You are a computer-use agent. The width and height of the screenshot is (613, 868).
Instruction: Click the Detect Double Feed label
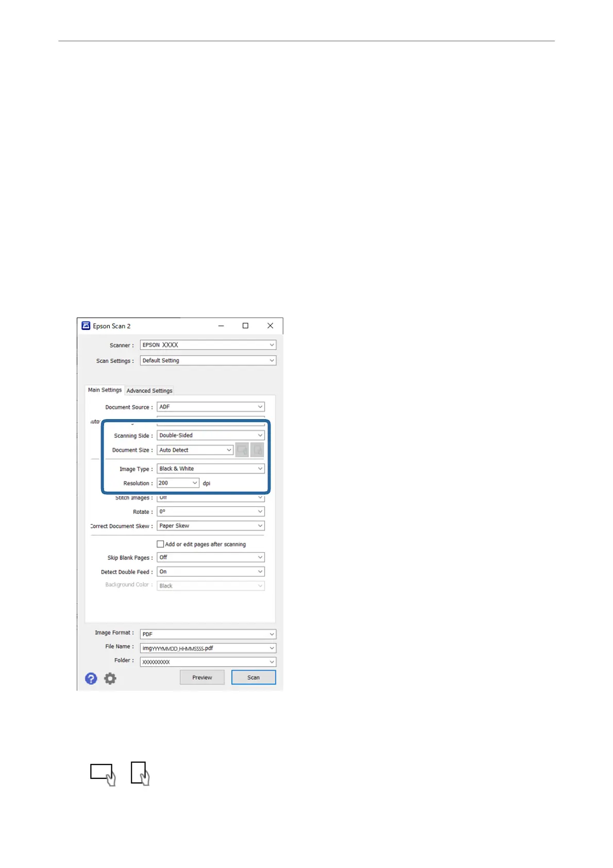click(127, 572)
